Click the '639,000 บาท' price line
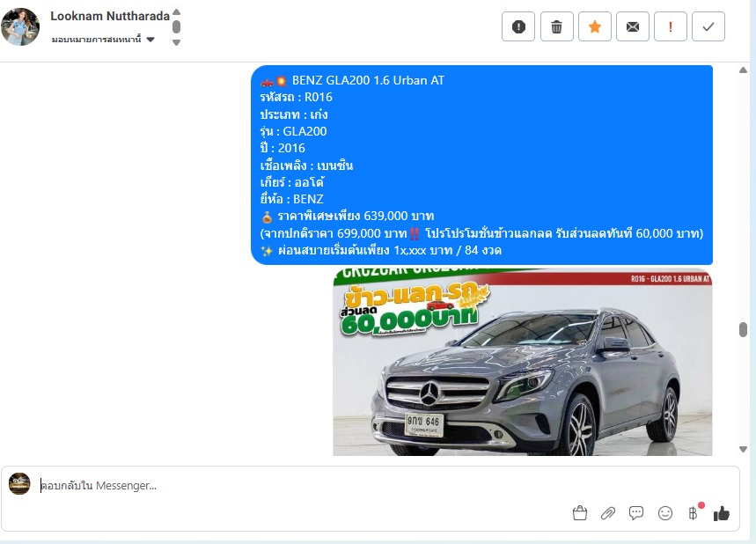 tap(347, 216)
